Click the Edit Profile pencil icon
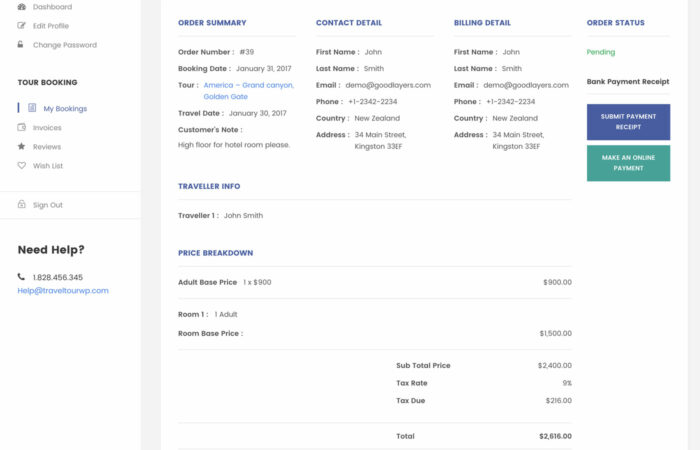 click(22, 25)
